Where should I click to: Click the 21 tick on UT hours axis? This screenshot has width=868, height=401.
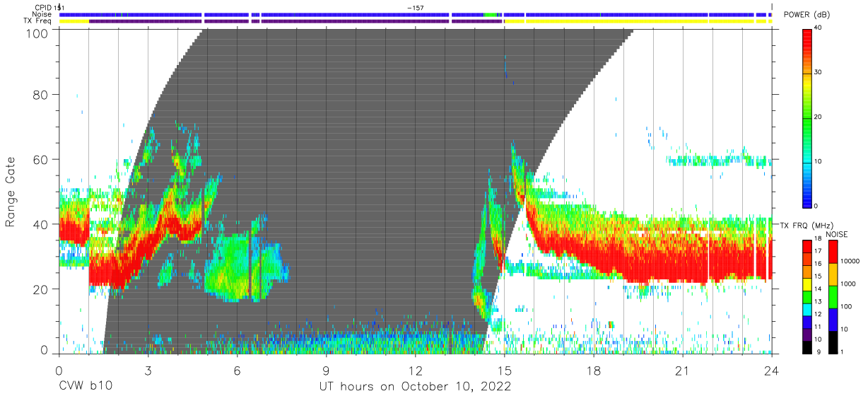point(682,370)
